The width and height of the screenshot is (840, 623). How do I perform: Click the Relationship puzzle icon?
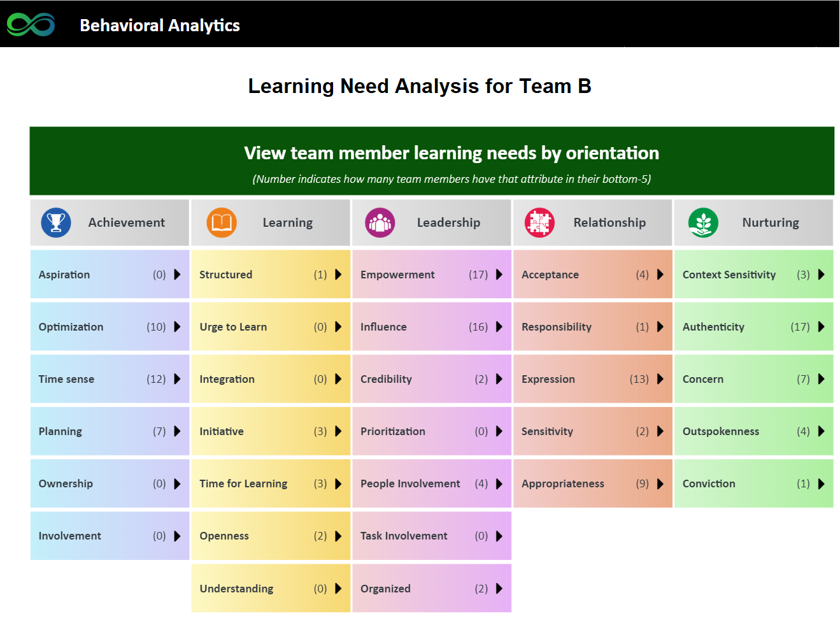coord(539,222)
